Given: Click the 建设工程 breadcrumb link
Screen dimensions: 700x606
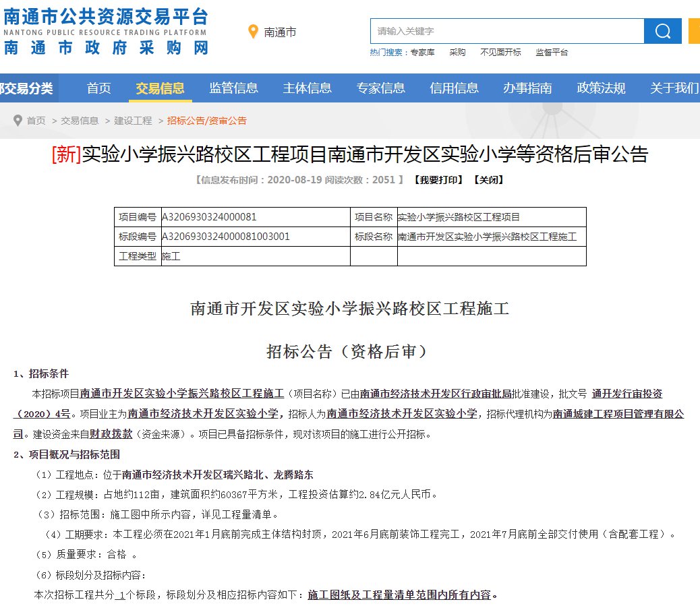Looking at the screenshot, I should point(133,121).
